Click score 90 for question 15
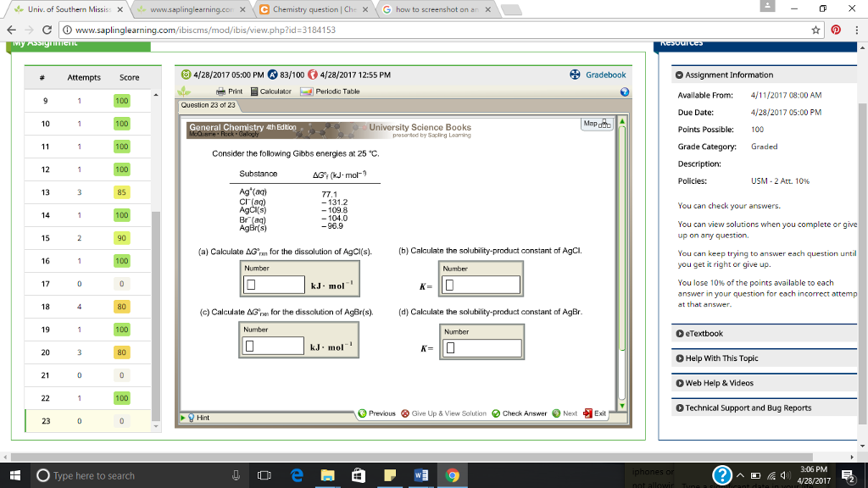This screenshot has width=868, height=488. 122,238
